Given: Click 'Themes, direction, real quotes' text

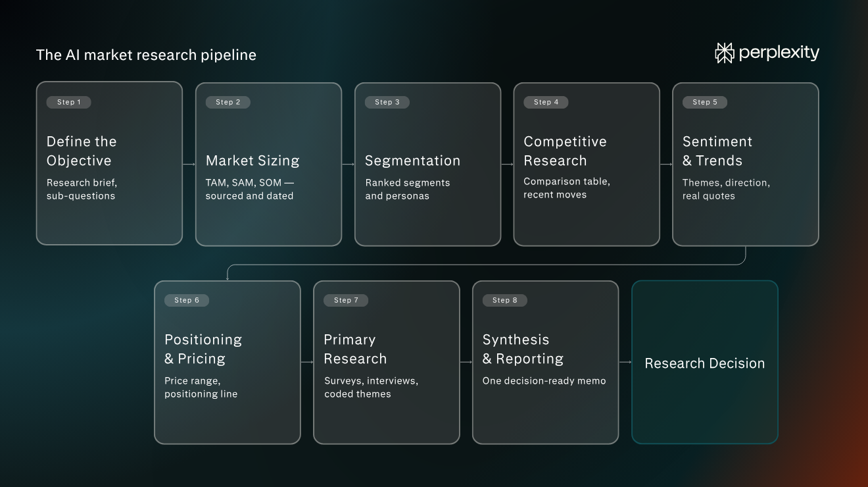Looking at the screenshot, I should (x=726, y=189).
